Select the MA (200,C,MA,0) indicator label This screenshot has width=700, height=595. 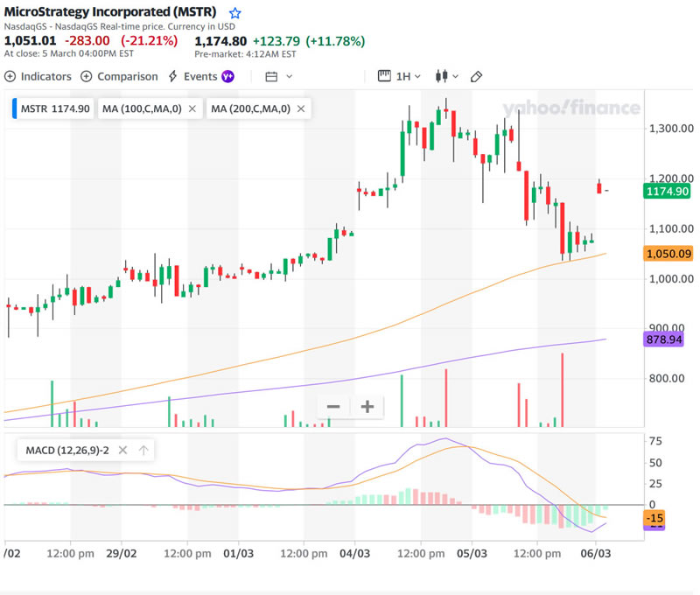click(x=250, y=108)
